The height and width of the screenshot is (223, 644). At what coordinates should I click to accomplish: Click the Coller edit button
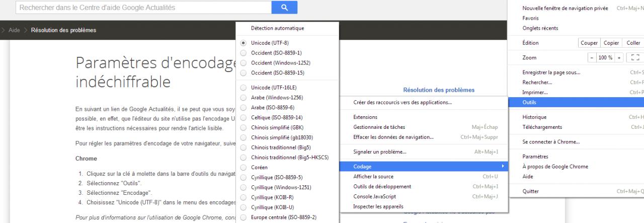(x=632, y=43)
